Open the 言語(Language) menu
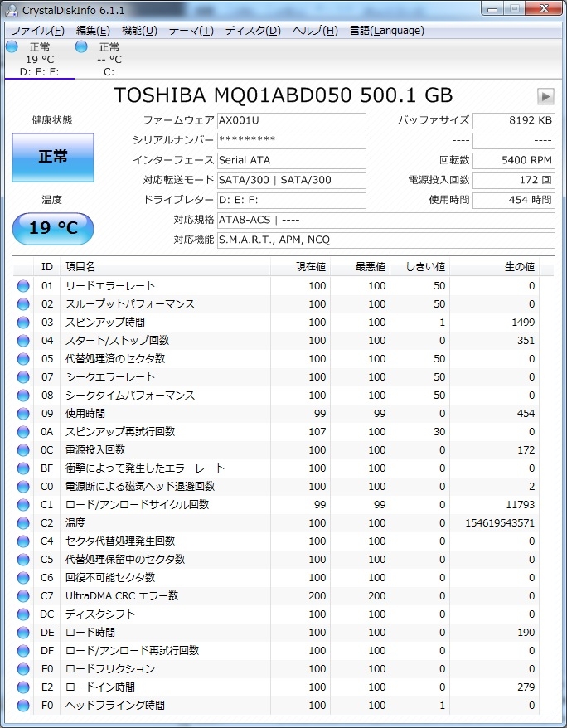The image size is (567, 728). point(387,31)
